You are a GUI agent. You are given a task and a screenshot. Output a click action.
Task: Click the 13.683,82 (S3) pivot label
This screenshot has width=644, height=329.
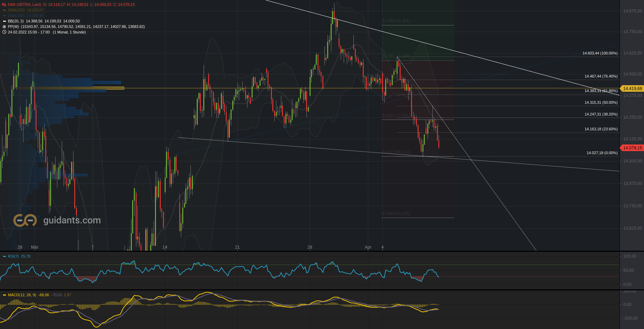[x=396, y=213]
